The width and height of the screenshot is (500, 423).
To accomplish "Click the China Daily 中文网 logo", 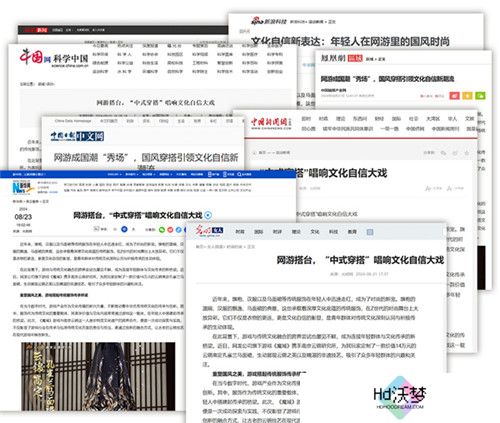I will [77, 136].
